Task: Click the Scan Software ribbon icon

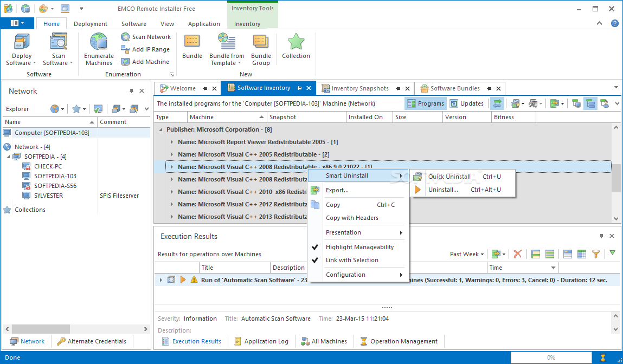Action: (58, 42)
